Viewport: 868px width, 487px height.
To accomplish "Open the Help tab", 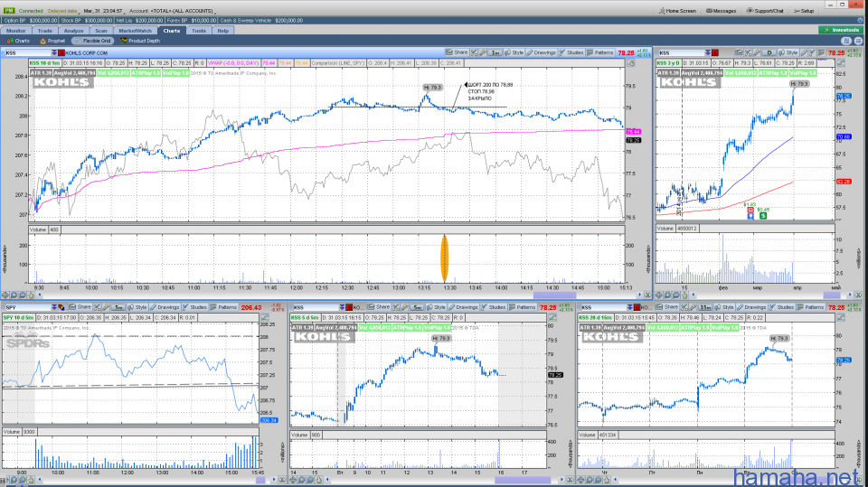I will (x=222, y=31).
